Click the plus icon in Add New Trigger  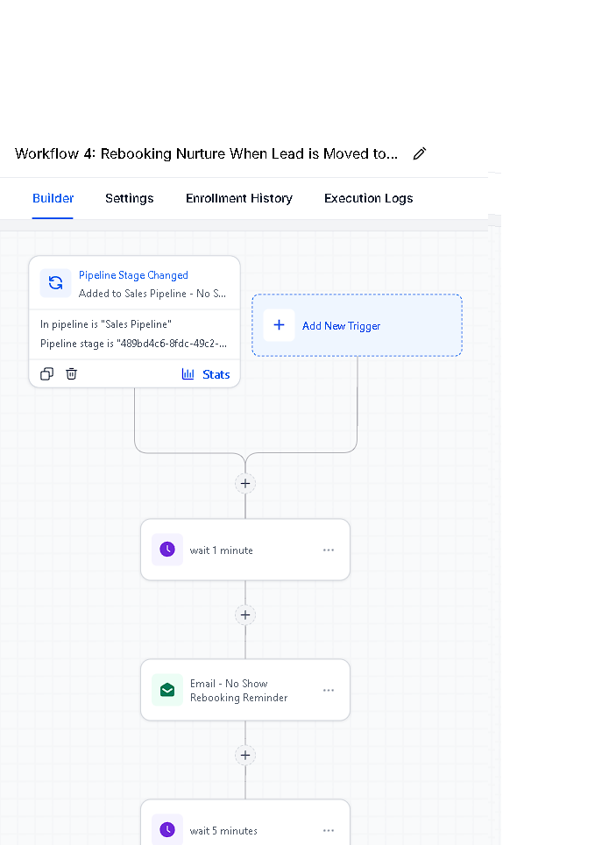(x=279, y=325)
